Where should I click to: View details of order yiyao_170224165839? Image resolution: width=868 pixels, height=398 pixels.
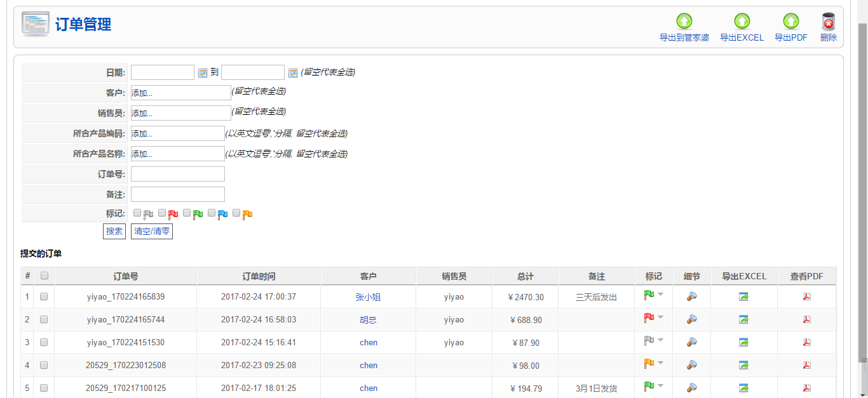[692, 296]
